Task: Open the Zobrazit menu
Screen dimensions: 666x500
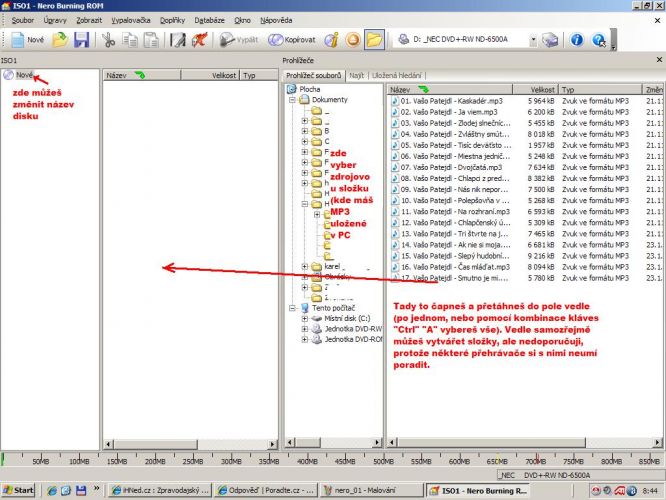Action: [89, 20]
